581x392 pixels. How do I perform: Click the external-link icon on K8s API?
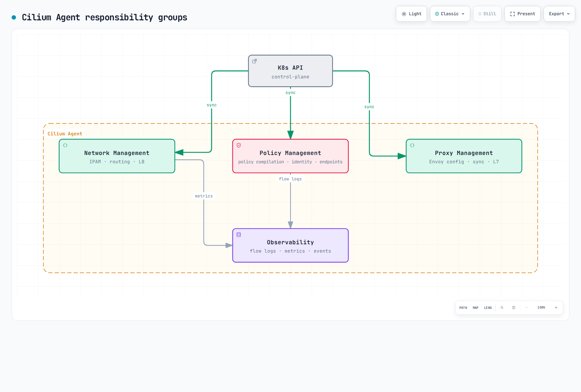255,61
